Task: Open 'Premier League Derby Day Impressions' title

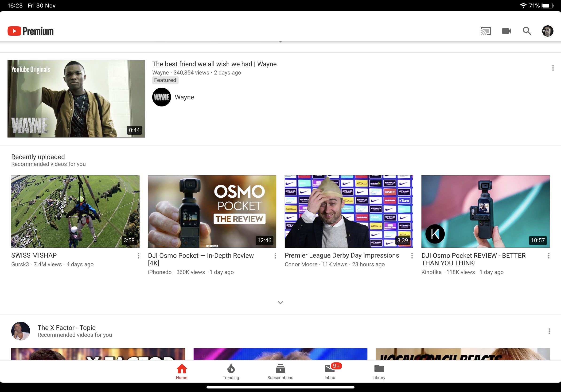Action: [342, 255]
